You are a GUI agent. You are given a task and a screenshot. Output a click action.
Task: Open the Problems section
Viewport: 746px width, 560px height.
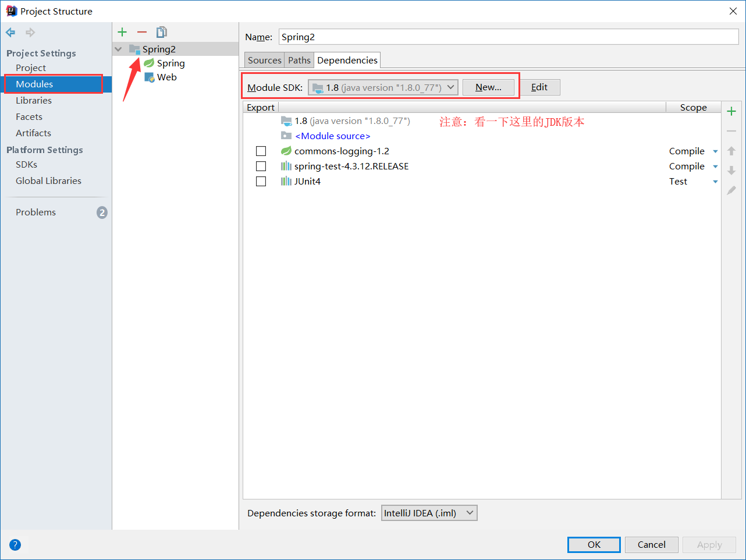pos(35,212)
